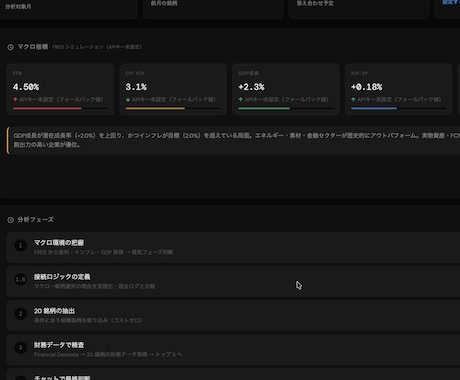The height and width of the screenshot is (380, 460).
Task: Click the 10Y-2Y card's APIキー未設定 note
Action: coord(399,99)
